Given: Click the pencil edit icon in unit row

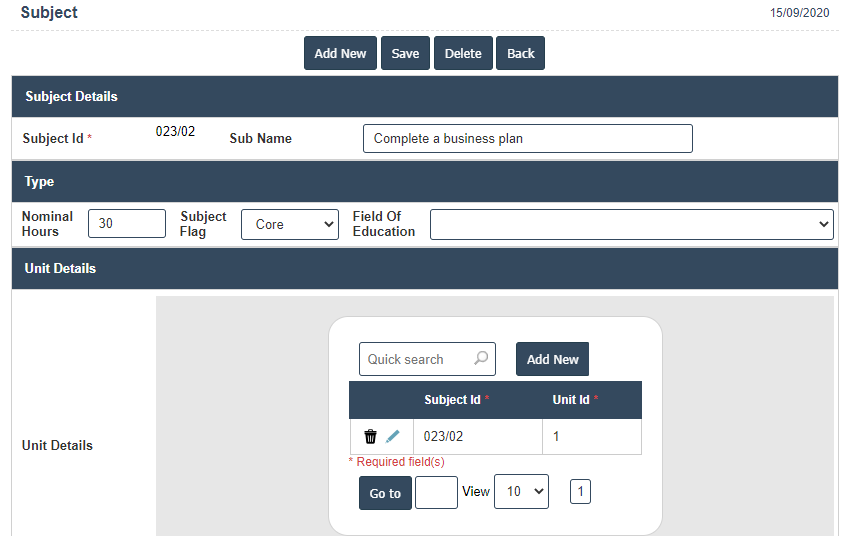Looking at the screenshot, I should [393, 437].
